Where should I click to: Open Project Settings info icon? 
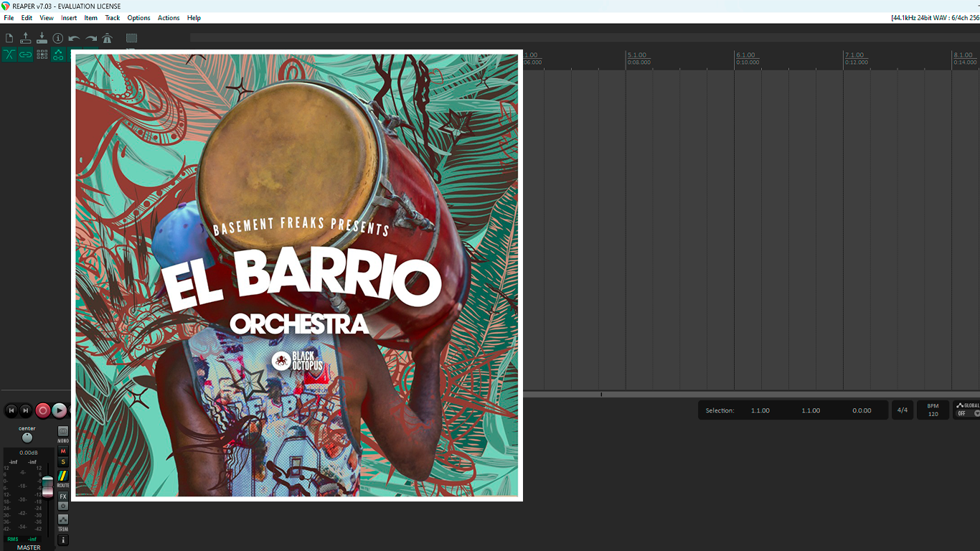tap(58, 38)
